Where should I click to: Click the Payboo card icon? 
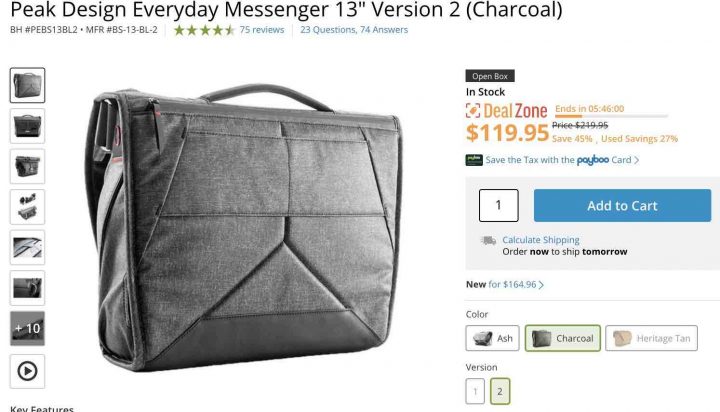click(x=474, y=160)
